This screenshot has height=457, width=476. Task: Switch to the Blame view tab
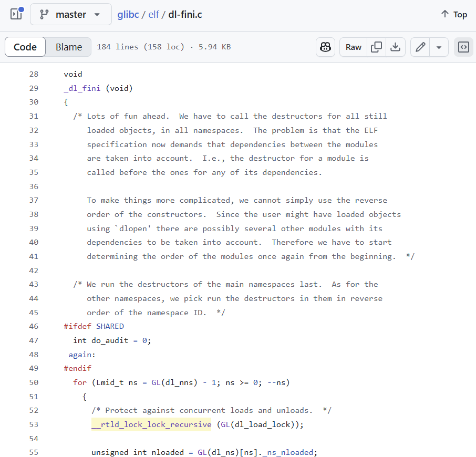[x=69, y=47]
